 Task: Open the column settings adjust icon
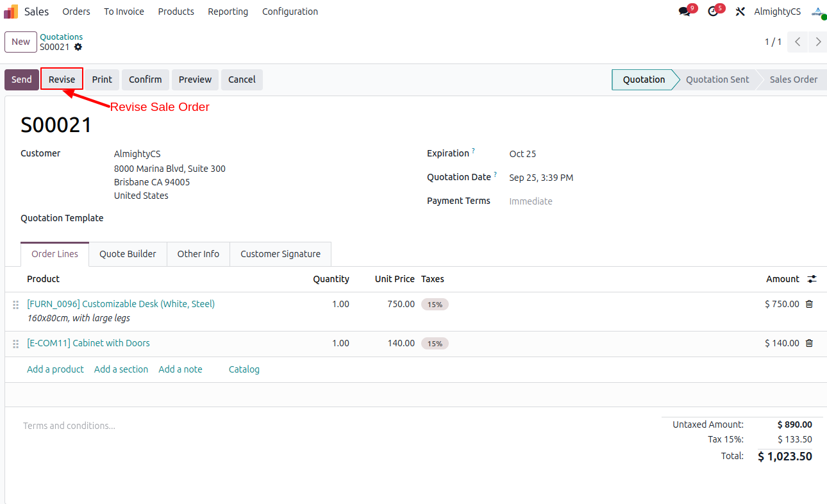coord(812,279)
